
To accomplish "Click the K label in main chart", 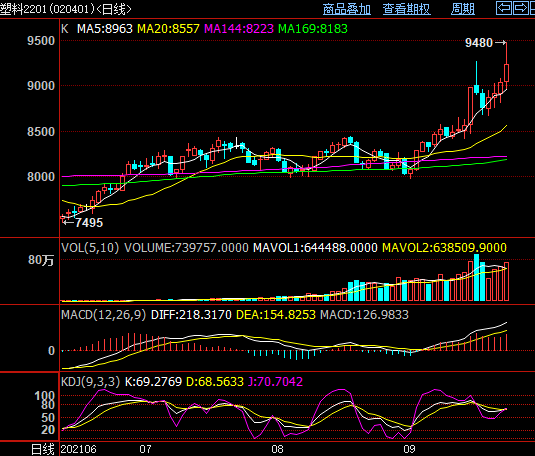I will click(64, 29).
